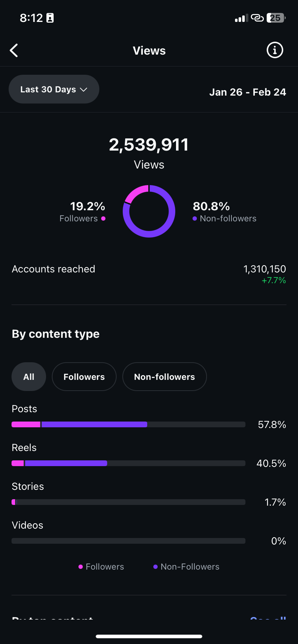Tap the pink Followers dot beside 19.2%
This screenshot has width=298, height=644.
coord(103,218)
